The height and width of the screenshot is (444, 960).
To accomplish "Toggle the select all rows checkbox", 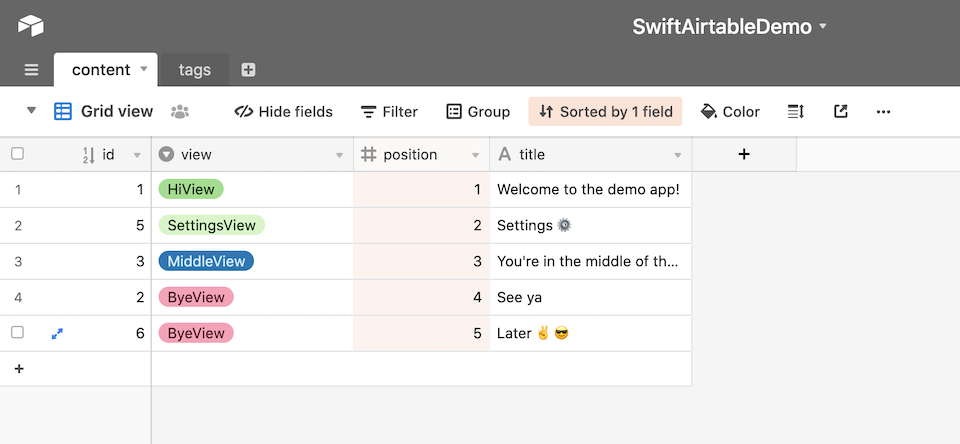I will coord(17,154).
